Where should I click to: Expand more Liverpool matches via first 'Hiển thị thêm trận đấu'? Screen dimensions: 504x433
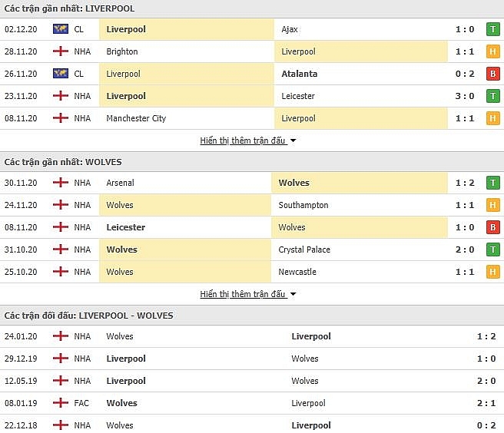click(x=243, y=140)
